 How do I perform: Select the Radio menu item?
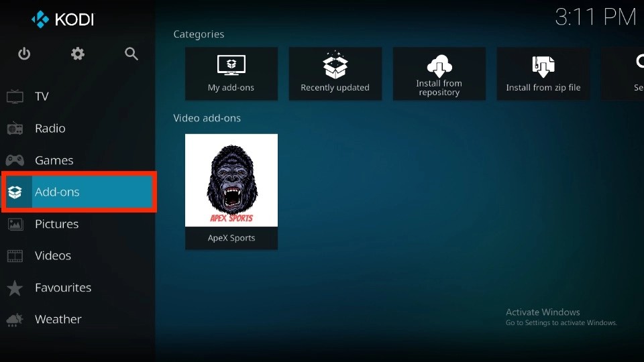[78, 129]
